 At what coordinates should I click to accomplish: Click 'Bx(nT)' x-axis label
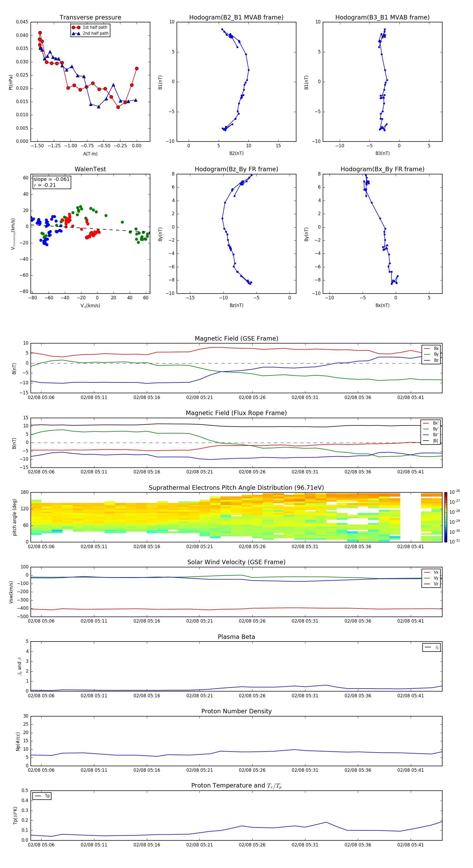[382, 305]
